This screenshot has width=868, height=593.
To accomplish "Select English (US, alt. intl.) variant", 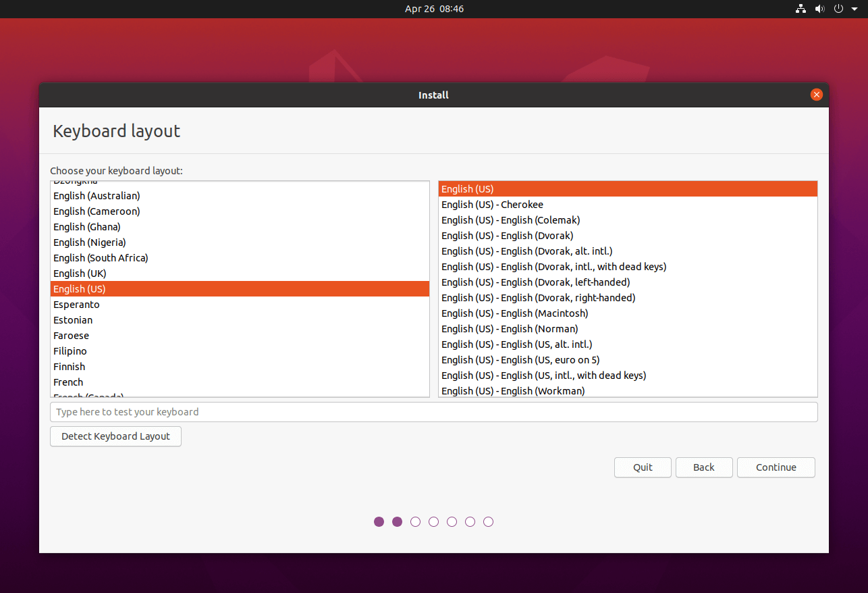I will [628, 344].
